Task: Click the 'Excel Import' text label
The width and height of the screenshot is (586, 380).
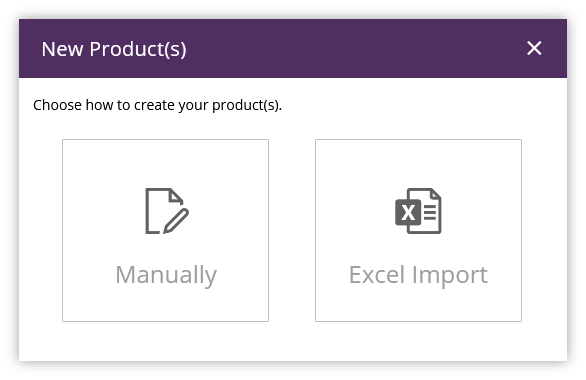Action: click(418, 276)
